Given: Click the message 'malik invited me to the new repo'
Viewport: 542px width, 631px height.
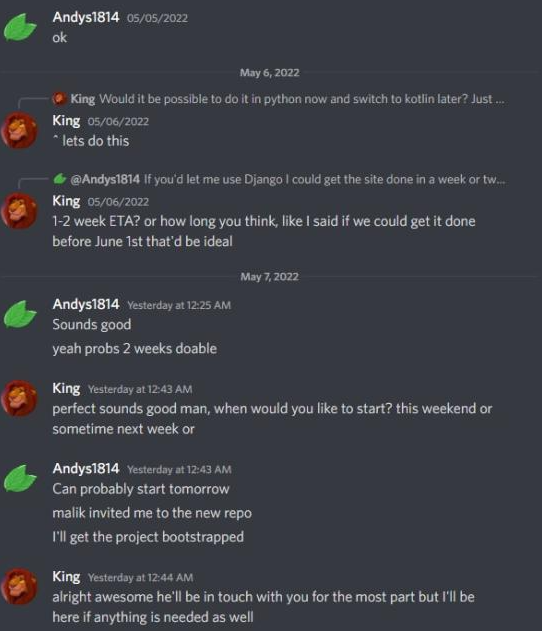Looking at the screenshot, I should 152,513.
